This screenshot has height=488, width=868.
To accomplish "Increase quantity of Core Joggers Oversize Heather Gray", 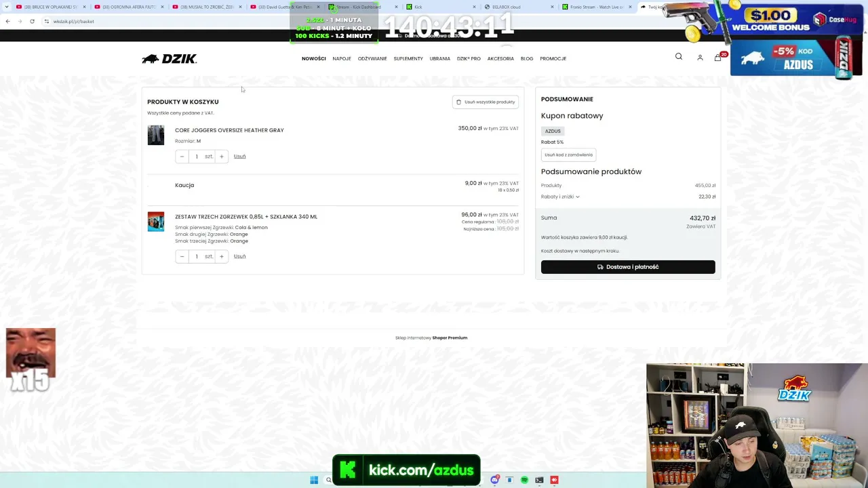I will (x=221, y=157).
